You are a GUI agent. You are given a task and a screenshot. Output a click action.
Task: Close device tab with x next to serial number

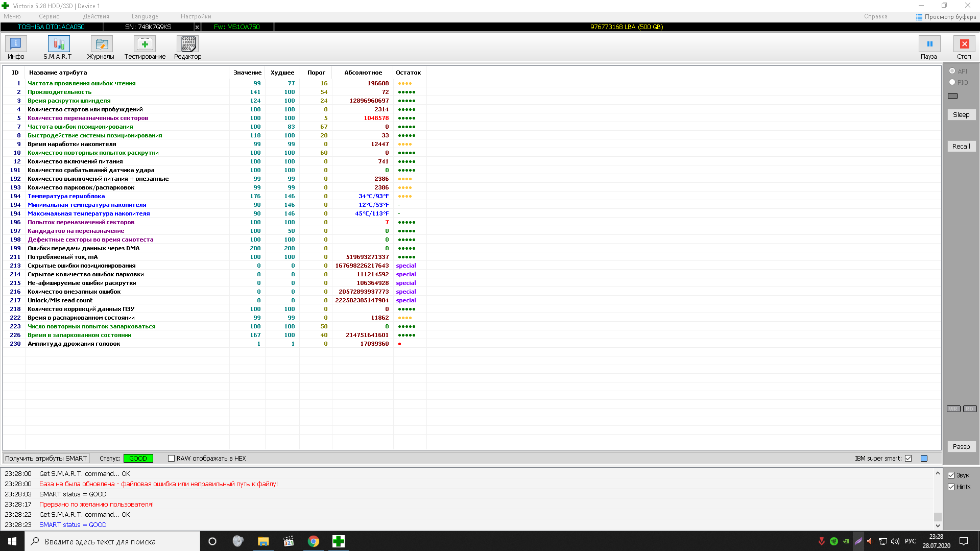pyautogui.click(x=197, y=27)
